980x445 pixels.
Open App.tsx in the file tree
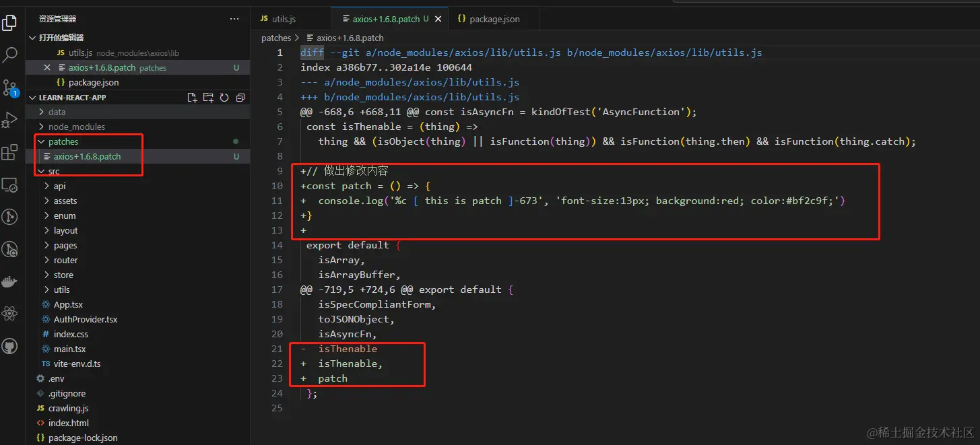(x=137, y=304)
